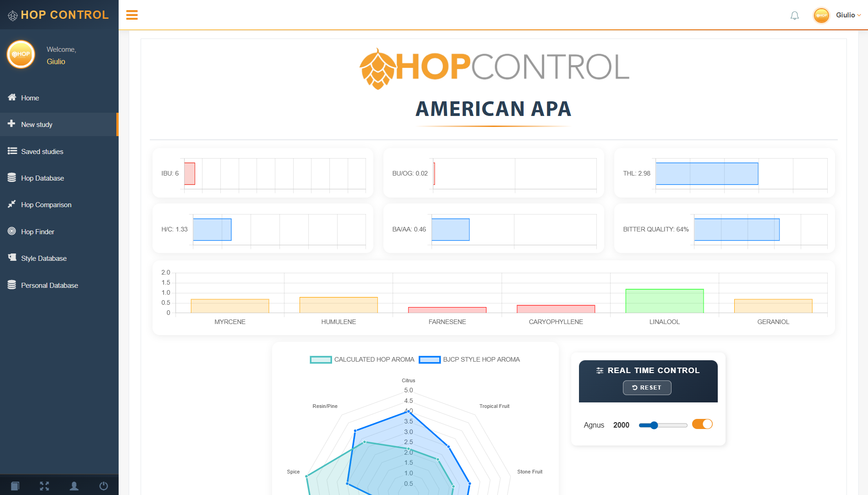
Task: Click the Saved studies list icon
Action: 12,151
